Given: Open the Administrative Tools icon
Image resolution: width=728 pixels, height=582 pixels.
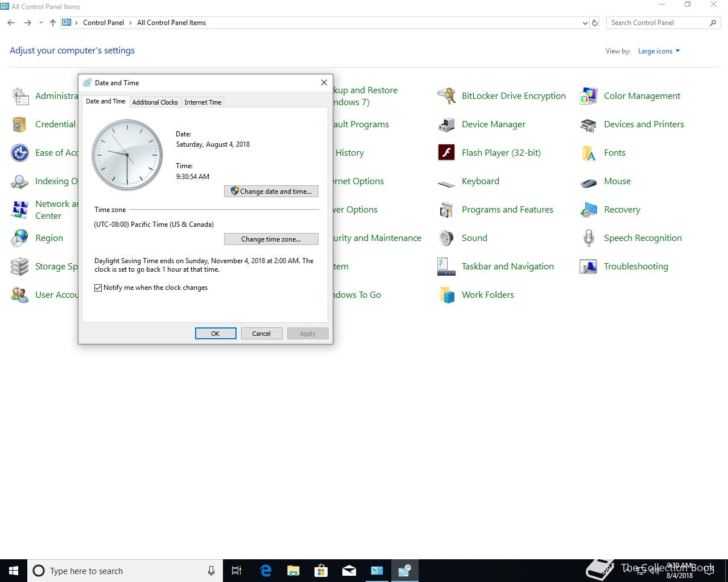Looking at the screenshot, I should 20,96.
